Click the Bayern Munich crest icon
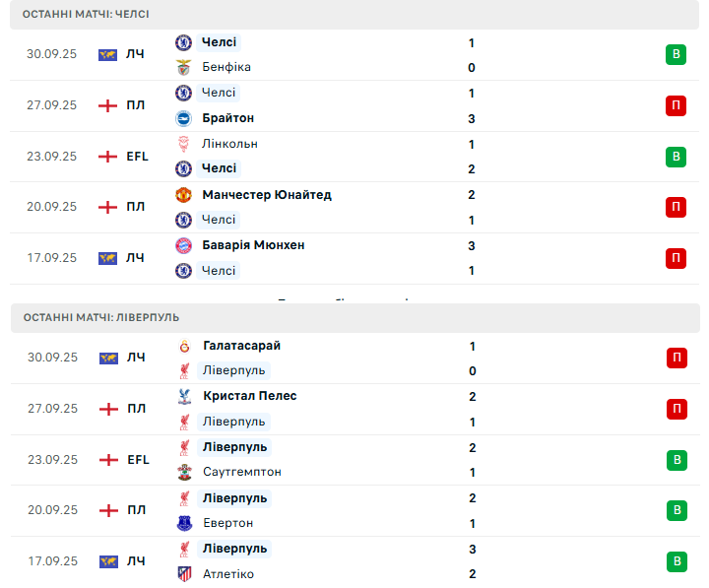Screen dimensions: 709x588 click(183, 245)
